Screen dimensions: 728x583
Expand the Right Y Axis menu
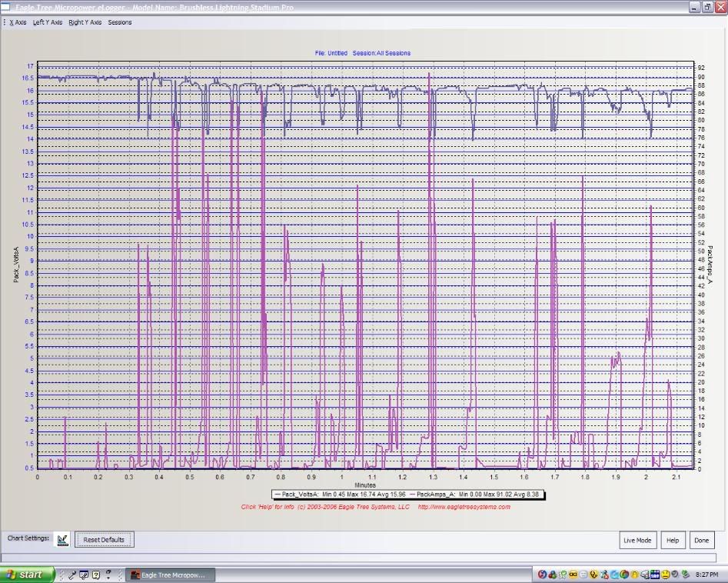(85, 22)
